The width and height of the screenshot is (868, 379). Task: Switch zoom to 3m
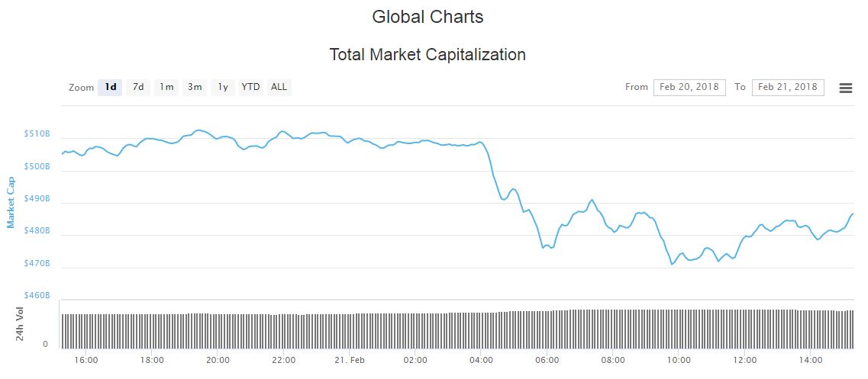coord(195,88)
